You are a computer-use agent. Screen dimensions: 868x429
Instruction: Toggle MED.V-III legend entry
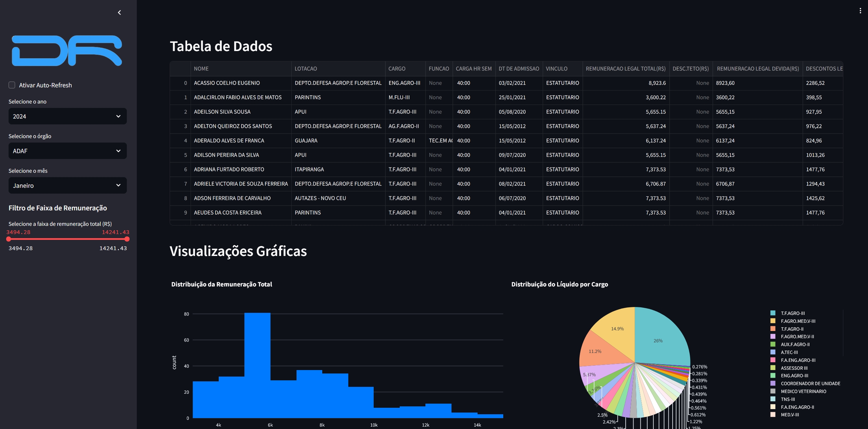(x=785, y=415)
